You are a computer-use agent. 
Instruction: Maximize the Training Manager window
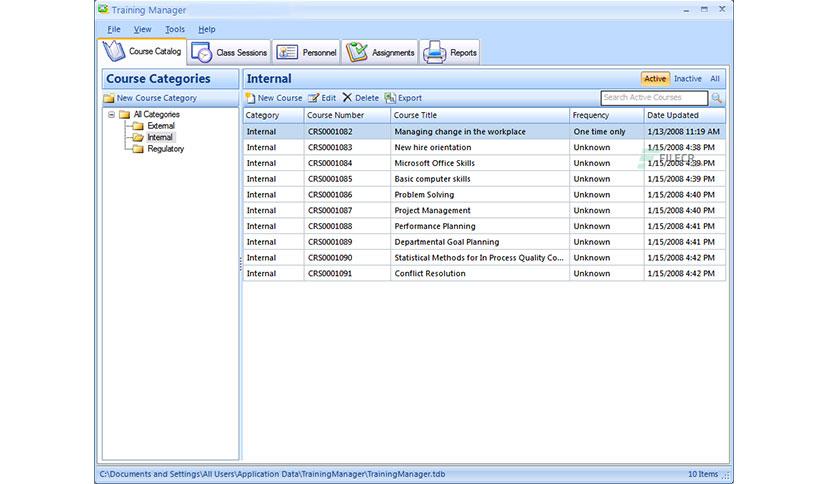click(x=704, y=10)
